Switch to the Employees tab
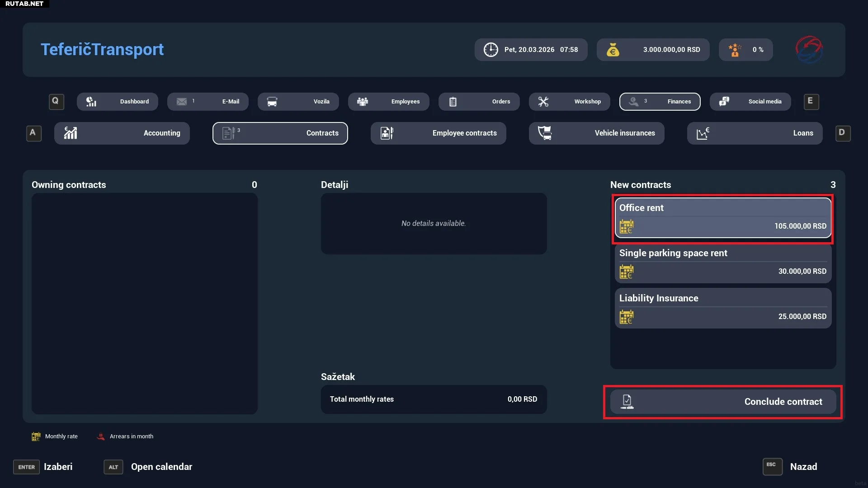Viewport: 868px width, 488px height. click(389, 102)
